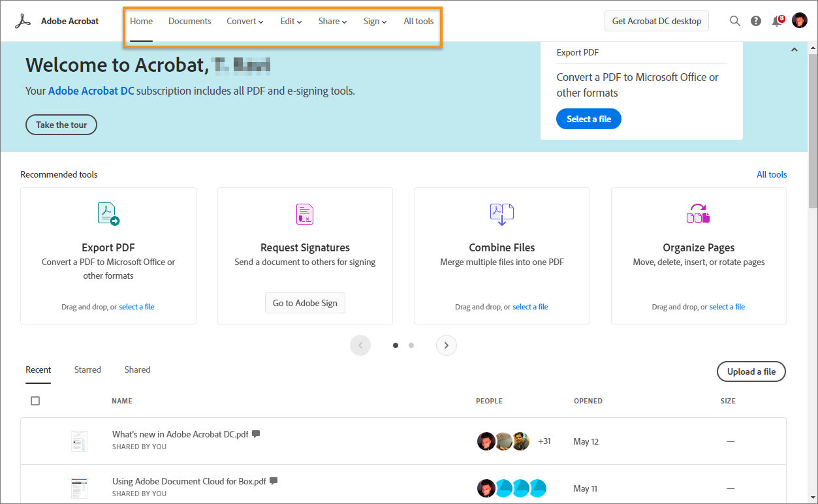
Task: Click the May 11 opened date
Action: point(586,488)
